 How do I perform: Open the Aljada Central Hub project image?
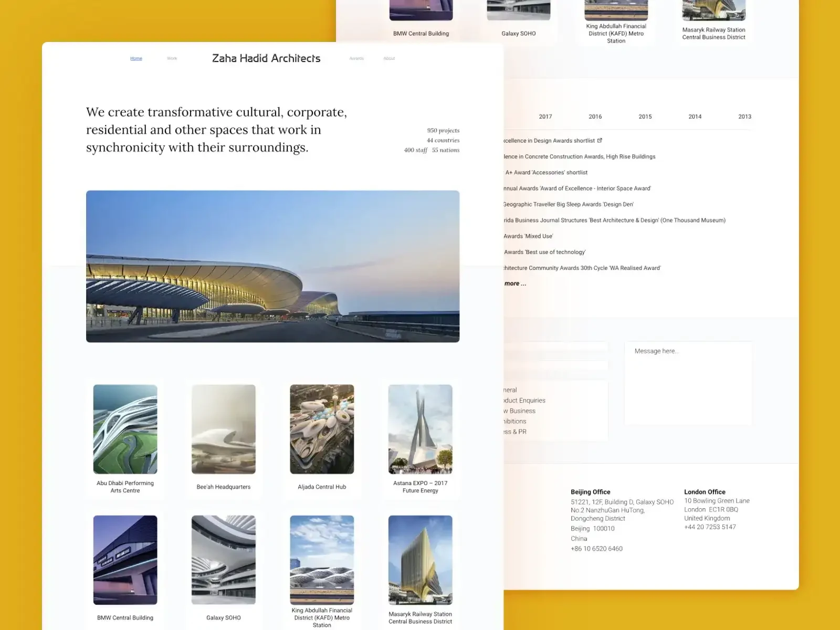pyautogui.click(x=322, y=429)
